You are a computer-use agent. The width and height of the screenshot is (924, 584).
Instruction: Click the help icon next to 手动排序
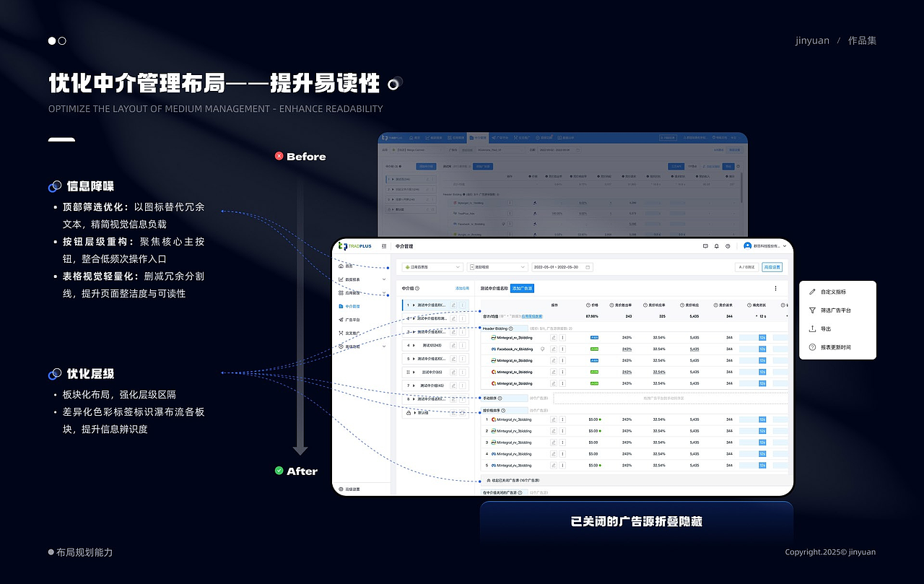tap(500, 398)
